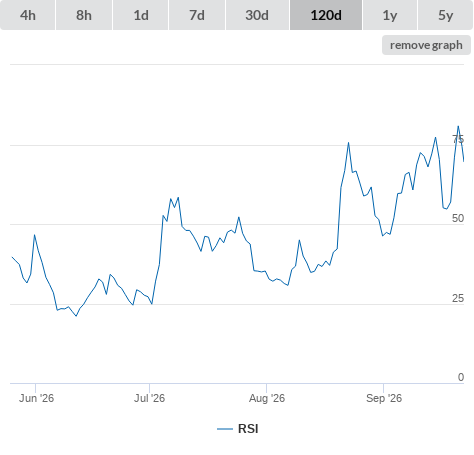474x455 pixels.
Task: Click the 25 y-axis label
Action: [458, 298]
